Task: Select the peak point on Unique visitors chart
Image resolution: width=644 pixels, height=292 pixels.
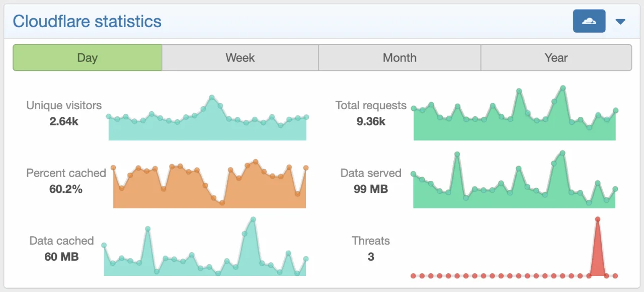Action: 212,96
